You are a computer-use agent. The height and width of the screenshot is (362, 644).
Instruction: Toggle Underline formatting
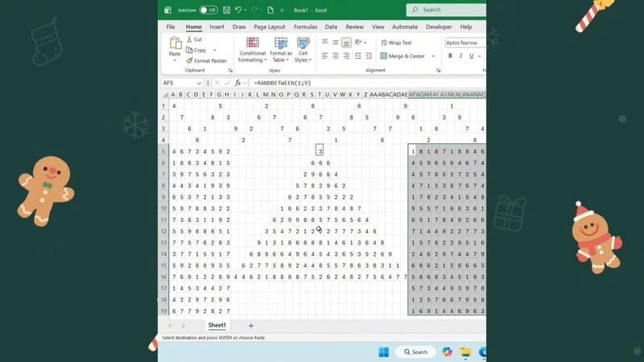point(472,56)
